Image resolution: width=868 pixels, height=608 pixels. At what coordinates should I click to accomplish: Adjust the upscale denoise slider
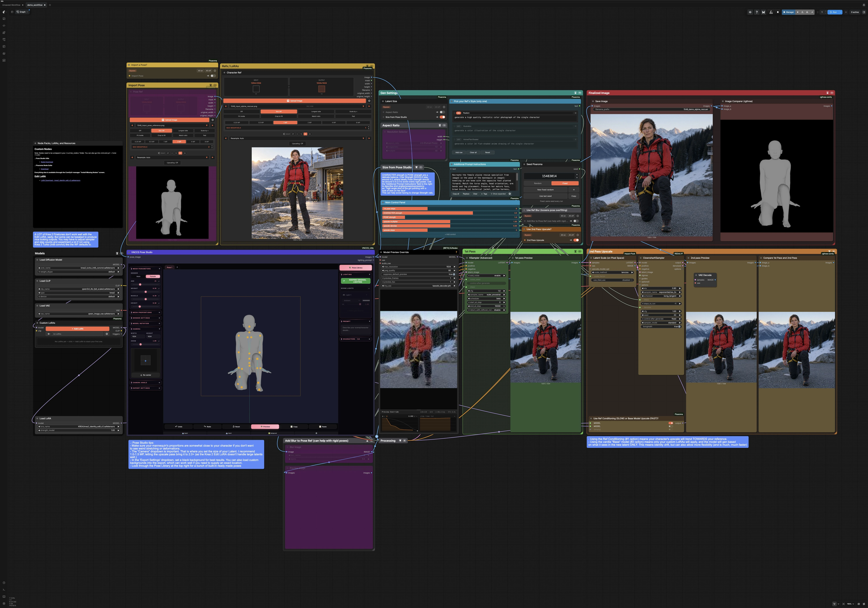coord(450,226)
